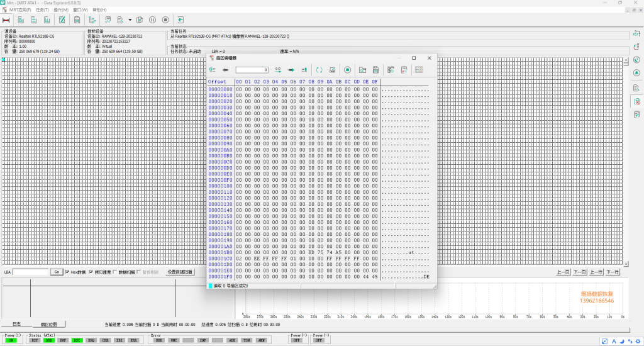Viewport: 644px width, 346px height.
Task: Stop the task with main toolbar stop icon
Action: click(x=165, y=20)
